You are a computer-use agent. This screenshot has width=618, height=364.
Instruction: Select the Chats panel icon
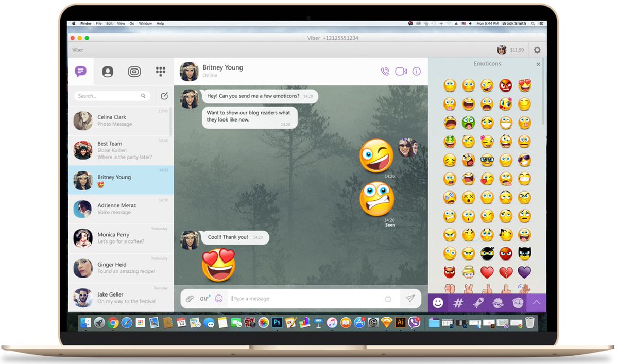[81, 71]
